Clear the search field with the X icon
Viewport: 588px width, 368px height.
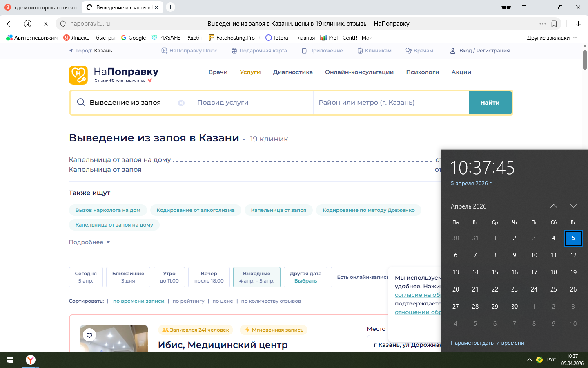pyautogui.click(x=181, y=103)
